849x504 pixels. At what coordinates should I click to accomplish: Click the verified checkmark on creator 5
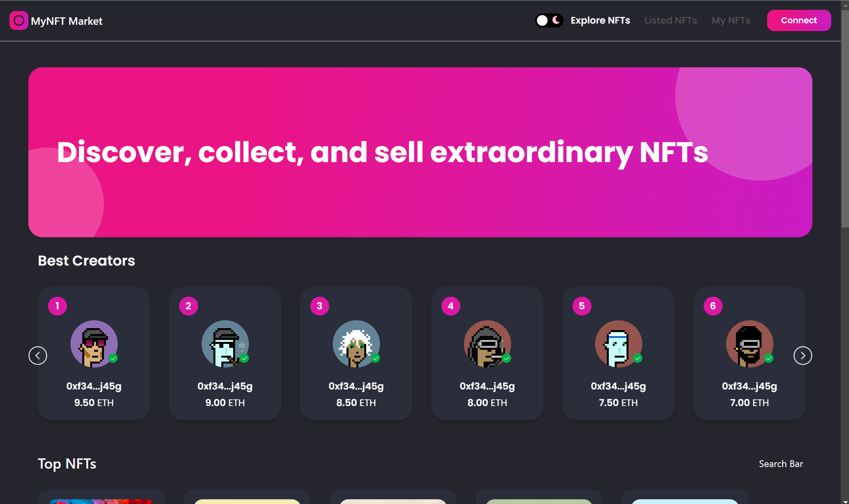click(x=638, y=358)
